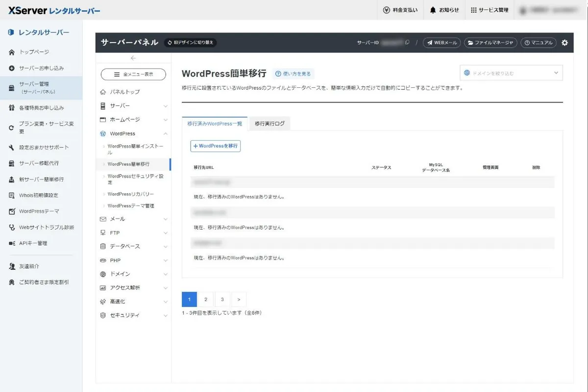Image resolution: width=588 pixels, height=392 pixels.
Task: Click the 移行先URL column header
Action: 204,168
